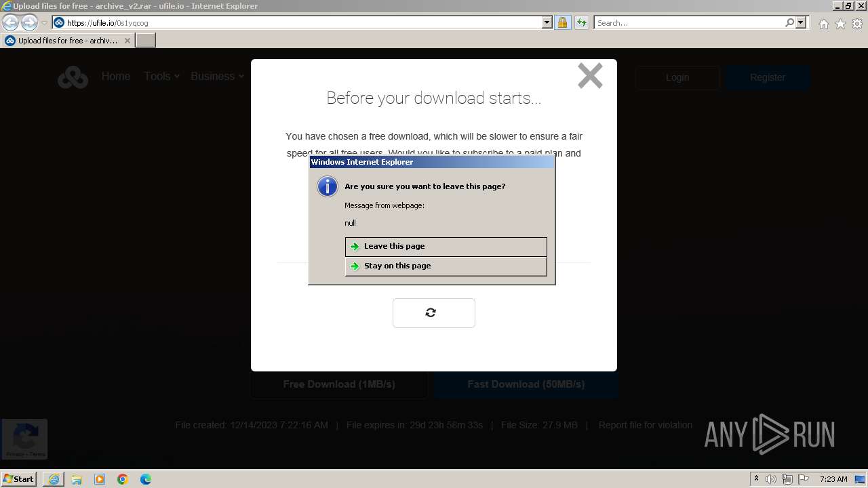
Task: Click inside the Search input box
Action: tap(689, 22)
